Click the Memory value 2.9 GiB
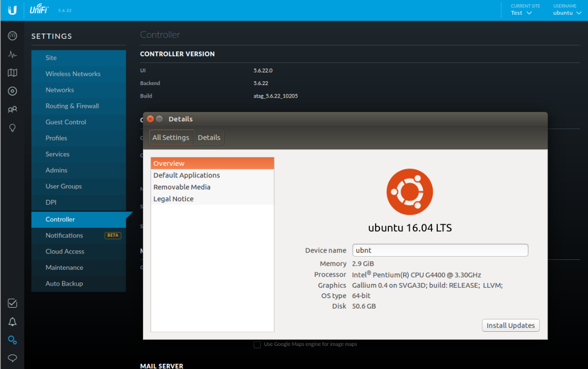 [x=363, y=263]
